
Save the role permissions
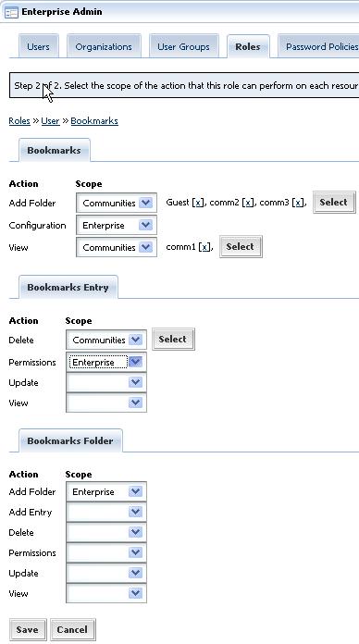(28, 629)
